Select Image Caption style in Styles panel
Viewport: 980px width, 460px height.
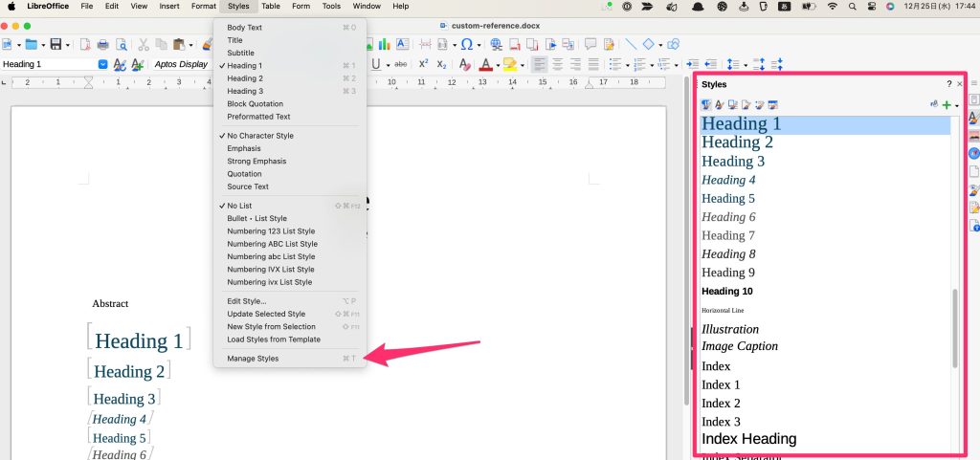739,346
